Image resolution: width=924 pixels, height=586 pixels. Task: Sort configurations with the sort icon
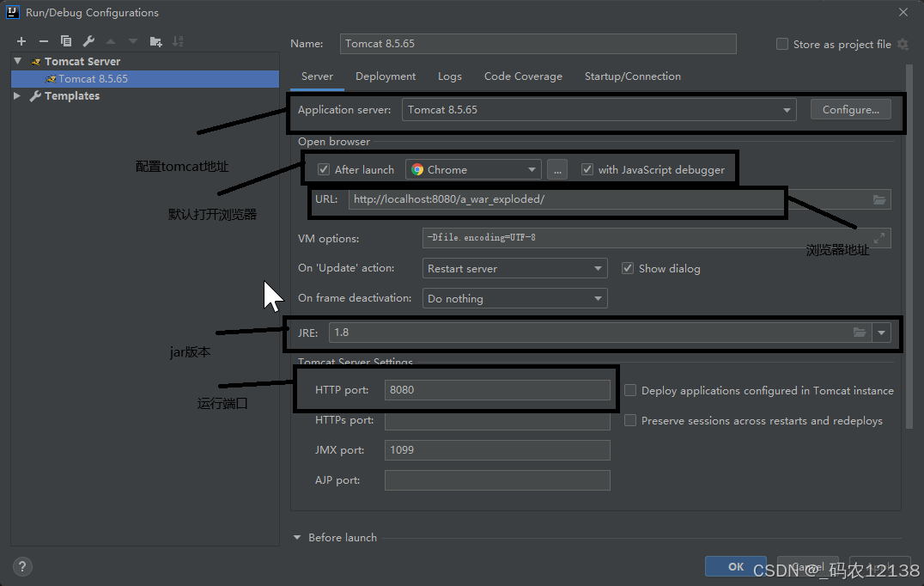point(178,41)
